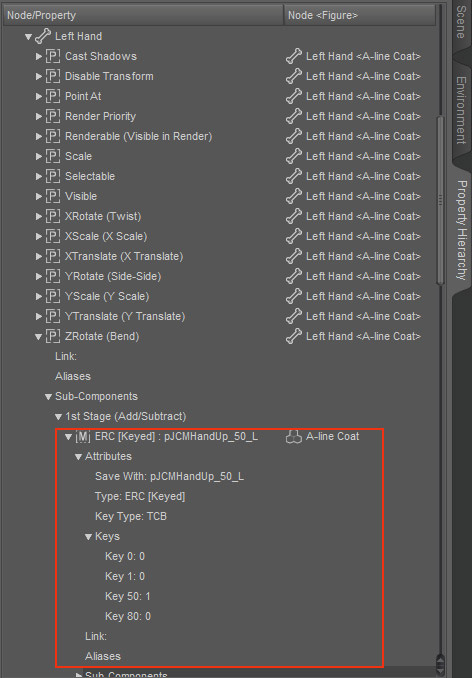Switch to the Environment tab
472x678 pixels.
[461, 110]
